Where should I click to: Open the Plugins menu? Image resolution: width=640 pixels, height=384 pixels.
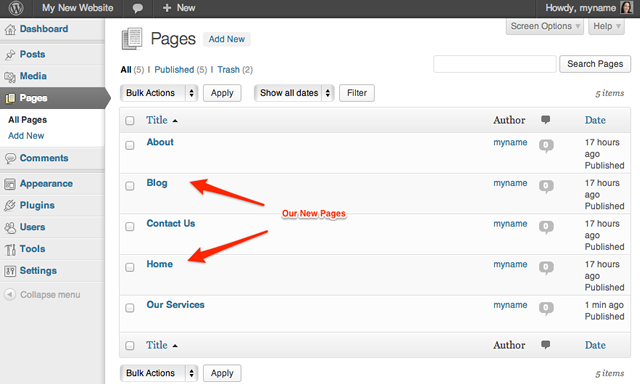[37, 205]
